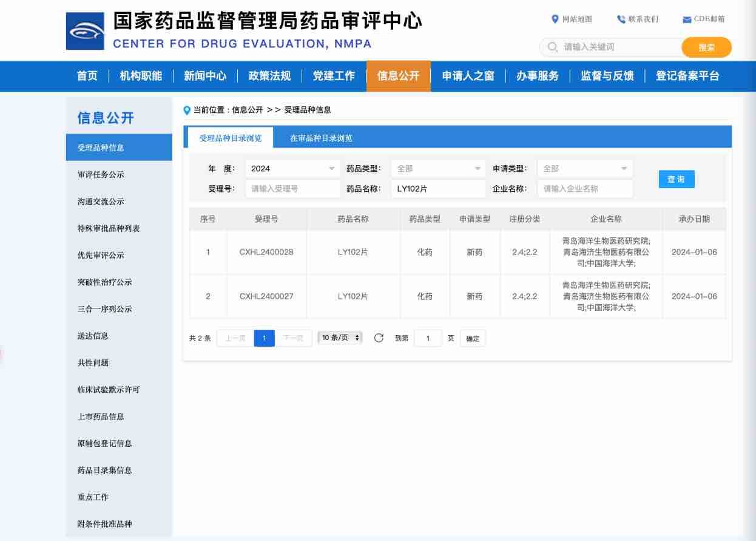The height and width of the screenshot is (541, 756).
Task: Click the 企业名称 input field
Action: pyautogui.click(x=584, y=189)
